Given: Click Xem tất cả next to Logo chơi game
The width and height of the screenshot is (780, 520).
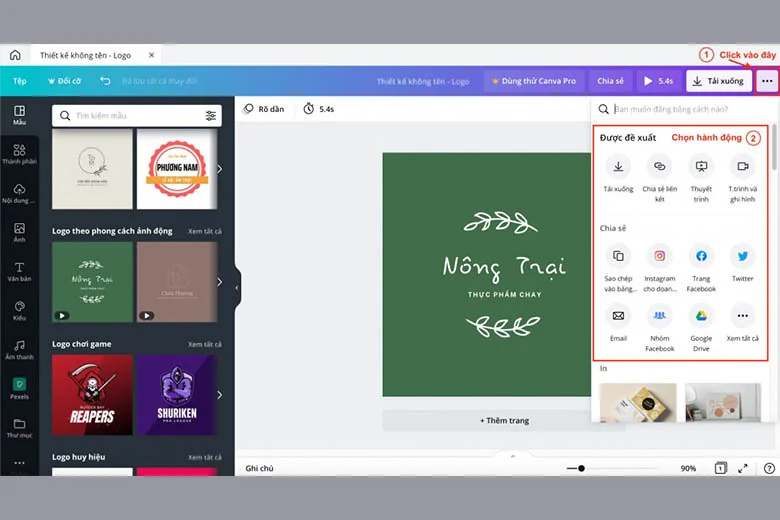Looking at the screenshot, I should click(x=205, y=344).
